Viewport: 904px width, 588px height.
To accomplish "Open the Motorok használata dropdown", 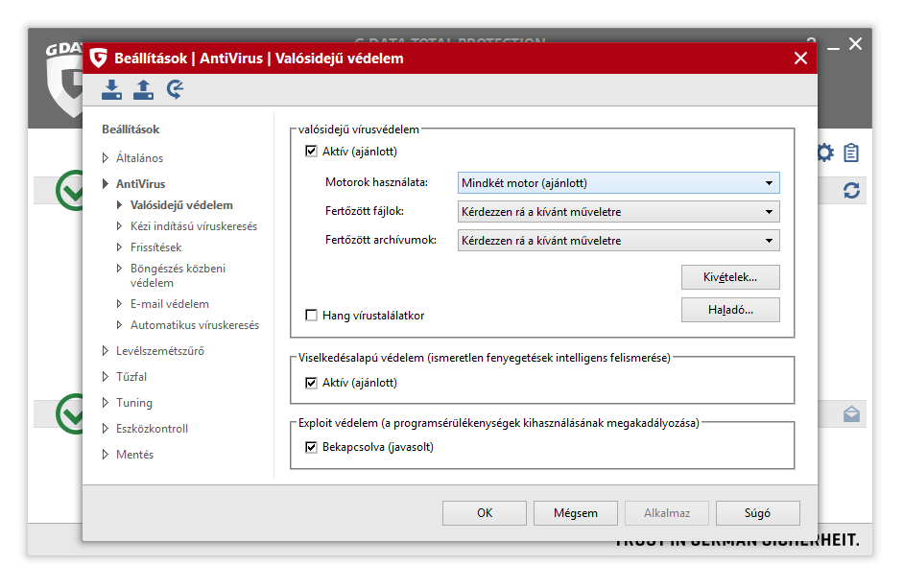I will [618, 183].
